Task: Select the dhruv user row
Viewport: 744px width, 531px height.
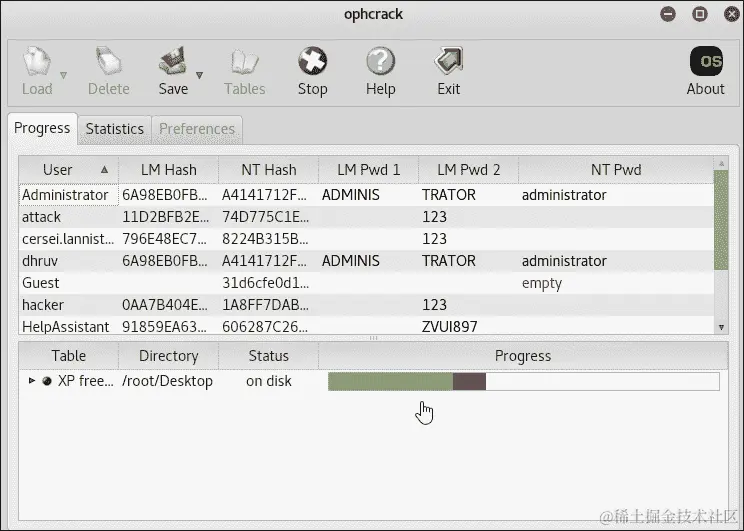Action: click(366, 261)
